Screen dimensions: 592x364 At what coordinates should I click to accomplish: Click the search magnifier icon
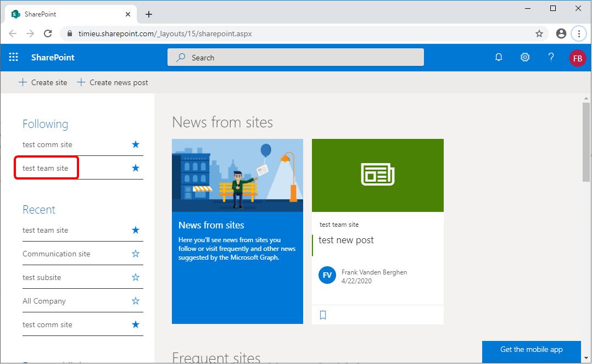coord(181,58)
